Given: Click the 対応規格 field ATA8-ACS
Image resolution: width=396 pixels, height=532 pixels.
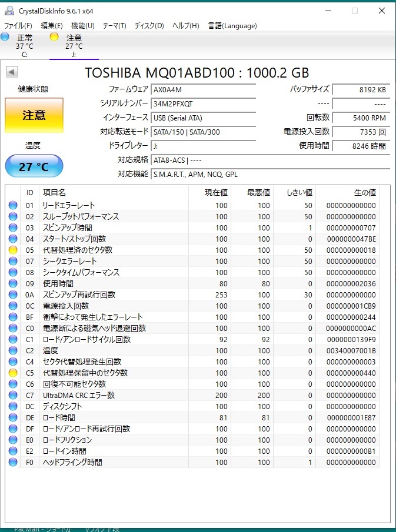Looking at the screenshot, I should (x=270, y=160).
